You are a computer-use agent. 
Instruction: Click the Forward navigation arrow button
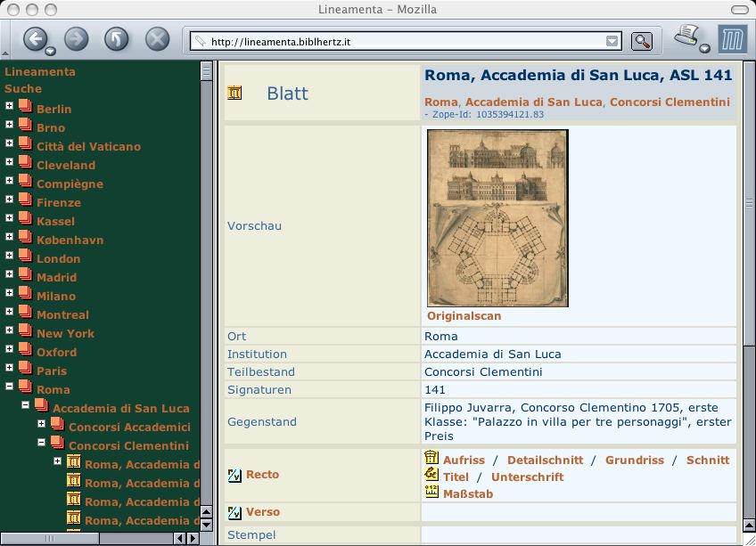point(77,38)
